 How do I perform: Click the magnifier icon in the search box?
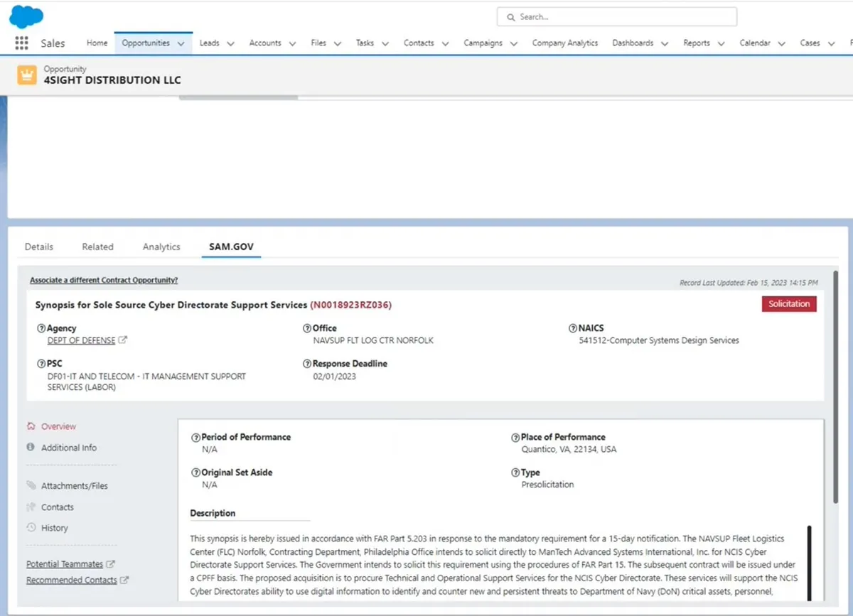510,17
